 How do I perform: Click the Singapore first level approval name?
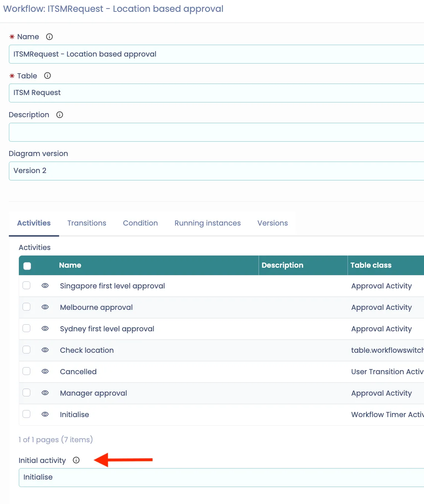click(x=113, y=286)
